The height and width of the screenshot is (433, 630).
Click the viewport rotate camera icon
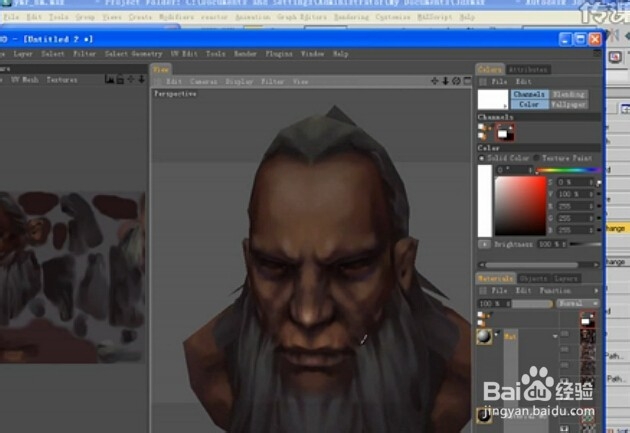tap(456, 81)
